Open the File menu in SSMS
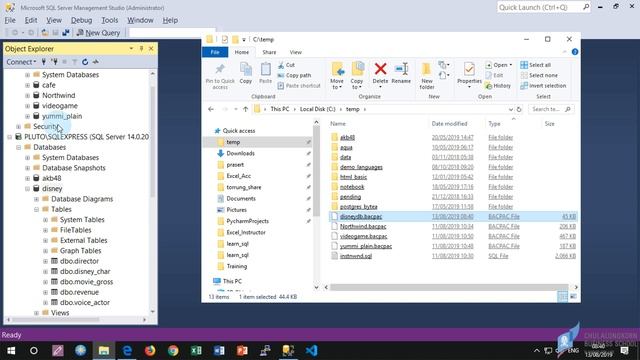Image resolution: width=640 pixels, height=360 pixels. tap(10, 20)
